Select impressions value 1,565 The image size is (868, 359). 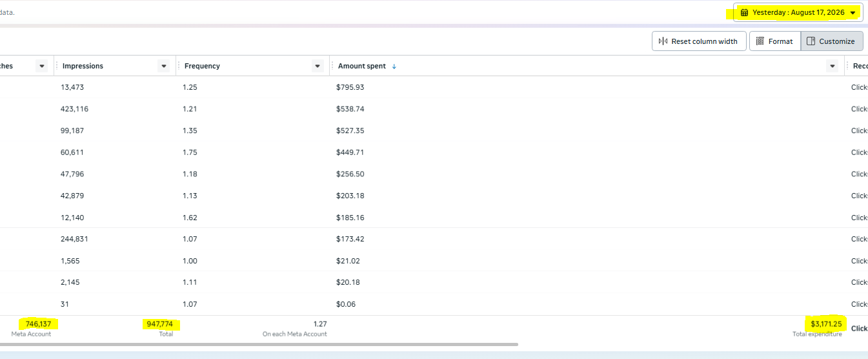pos(70,261)
